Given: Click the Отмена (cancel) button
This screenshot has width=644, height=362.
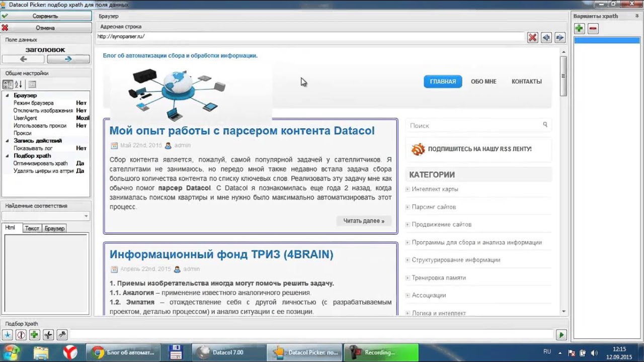Looking at the screenshot, I should point(45,28).
